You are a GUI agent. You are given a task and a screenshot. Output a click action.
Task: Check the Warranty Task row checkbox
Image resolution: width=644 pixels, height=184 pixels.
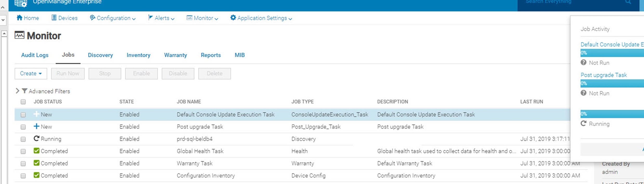pyautogui.click(x=23, y=164)
